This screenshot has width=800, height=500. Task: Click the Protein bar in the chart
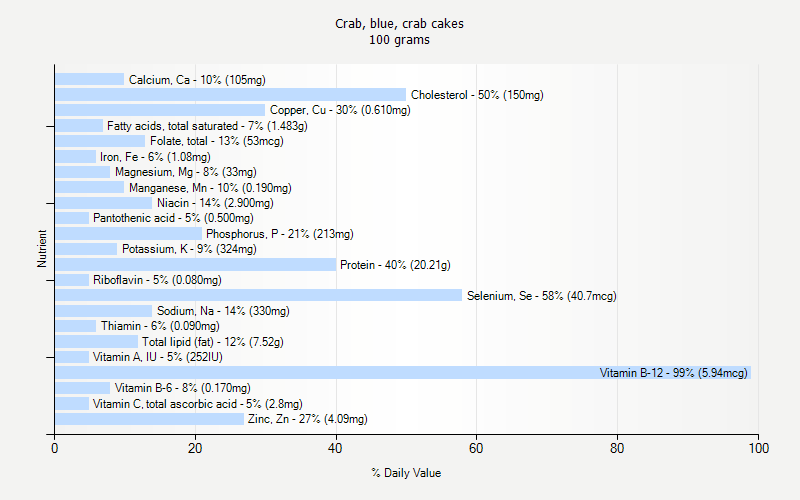pos(195,264)
